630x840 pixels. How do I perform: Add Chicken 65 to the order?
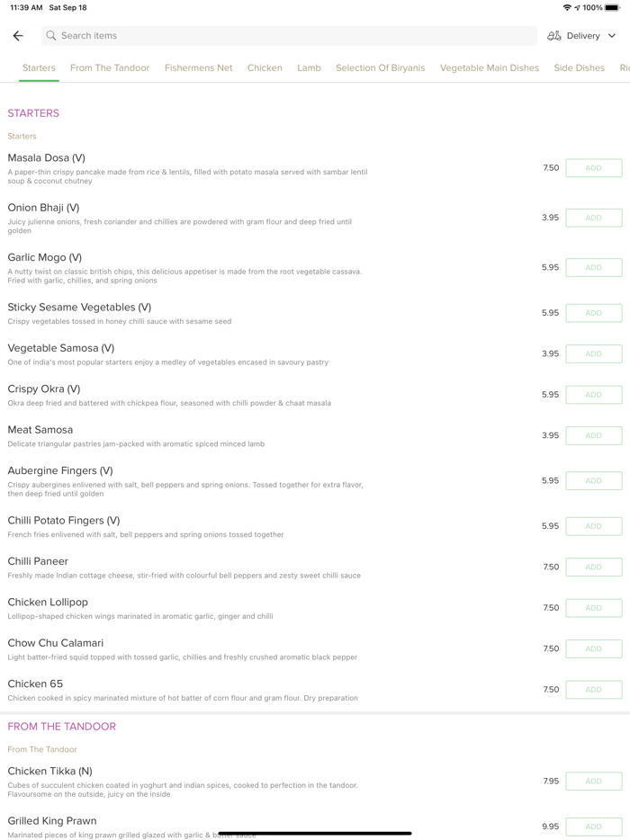coord(593,690)
